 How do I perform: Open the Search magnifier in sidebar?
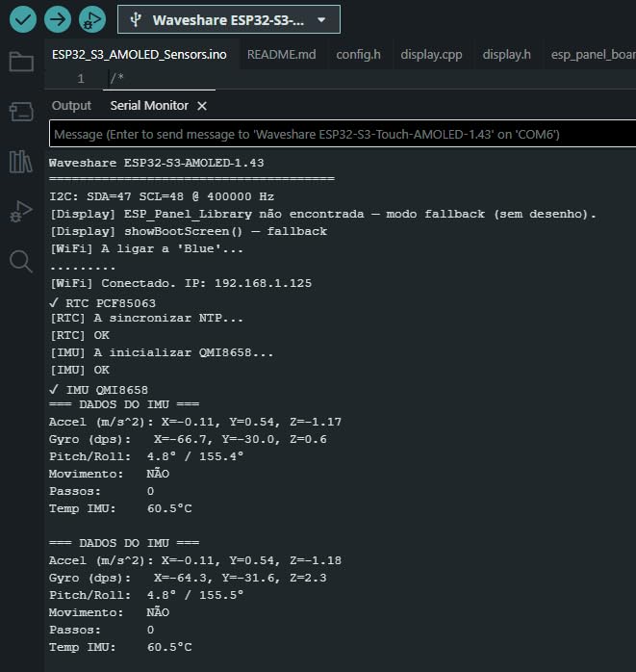21,261
